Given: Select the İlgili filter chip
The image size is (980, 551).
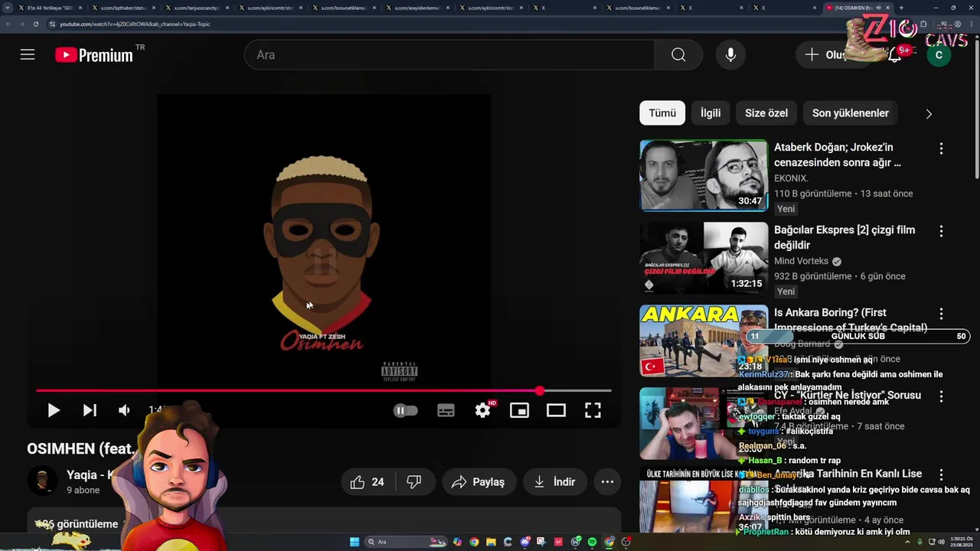Looking at the screenshot, I should (x=710, y=112).
